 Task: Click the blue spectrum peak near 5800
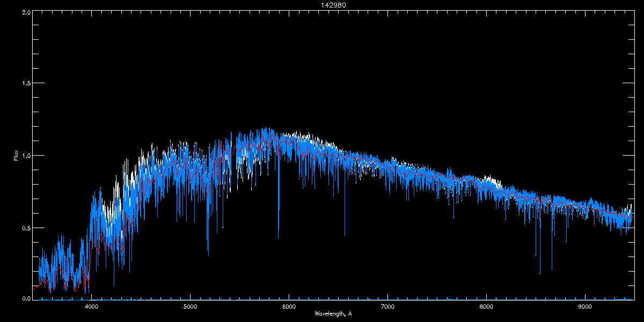click(267, 129)
